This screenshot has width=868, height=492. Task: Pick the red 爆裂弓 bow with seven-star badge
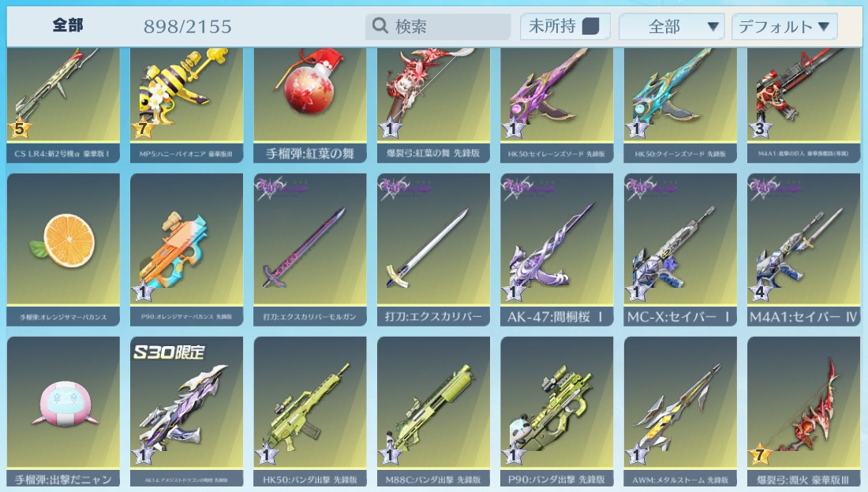click(x=804, y=412)
